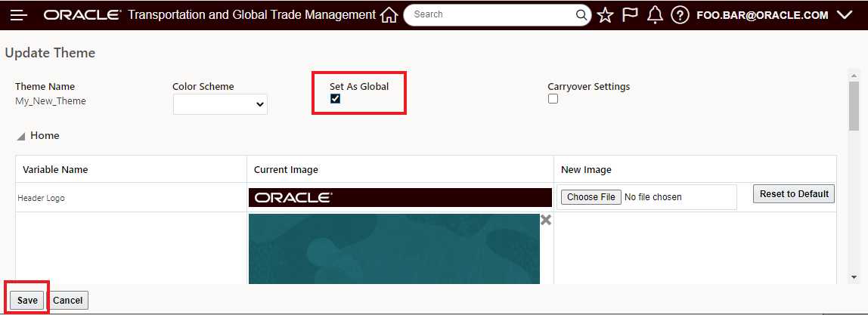Open notifications bell icon

click(655, 15)
